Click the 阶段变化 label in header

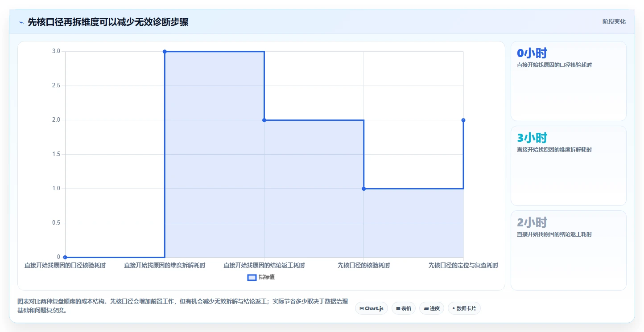click(x=614, y=21)
